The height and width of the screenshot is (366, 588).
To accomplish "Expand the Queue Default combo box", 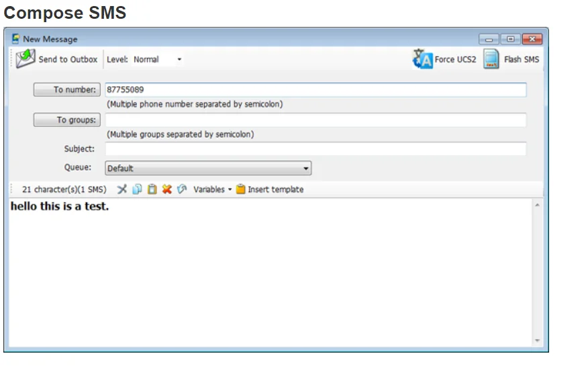I will coord(208,168).
